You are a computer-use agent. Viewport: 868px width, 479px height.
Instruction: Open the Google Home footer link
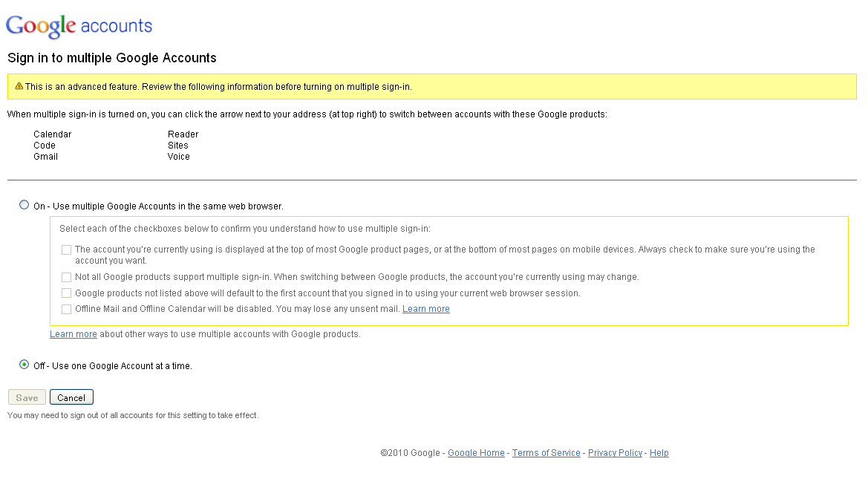pyautogui.click(x=476, y=453)
